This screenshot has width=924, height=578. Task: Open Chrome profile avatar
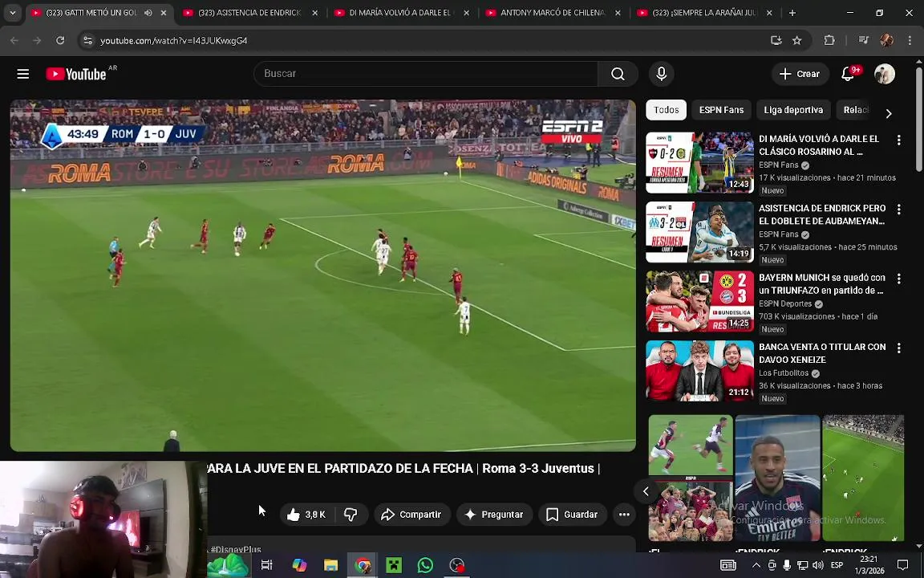pyautogui.click(x=886, y=40)
